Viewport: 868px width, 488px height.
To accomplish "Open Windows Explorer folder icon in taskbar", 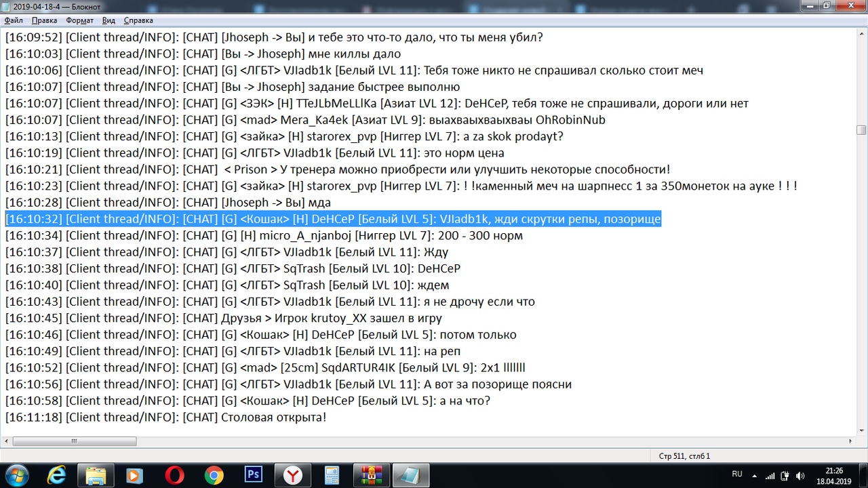I will [96, 475].
